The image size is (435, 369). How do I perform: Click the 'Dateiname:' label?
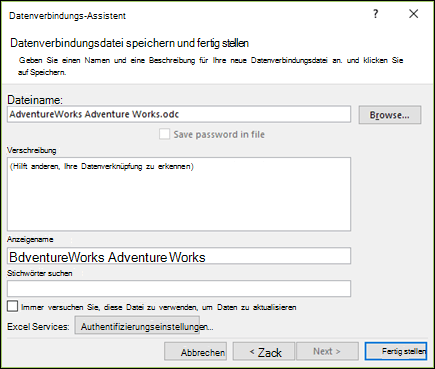click(35, 100)
